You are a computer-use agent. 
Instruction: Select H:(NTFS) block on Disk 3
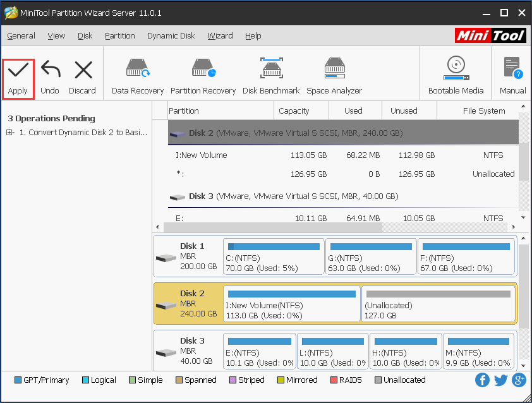coord(406,351)
